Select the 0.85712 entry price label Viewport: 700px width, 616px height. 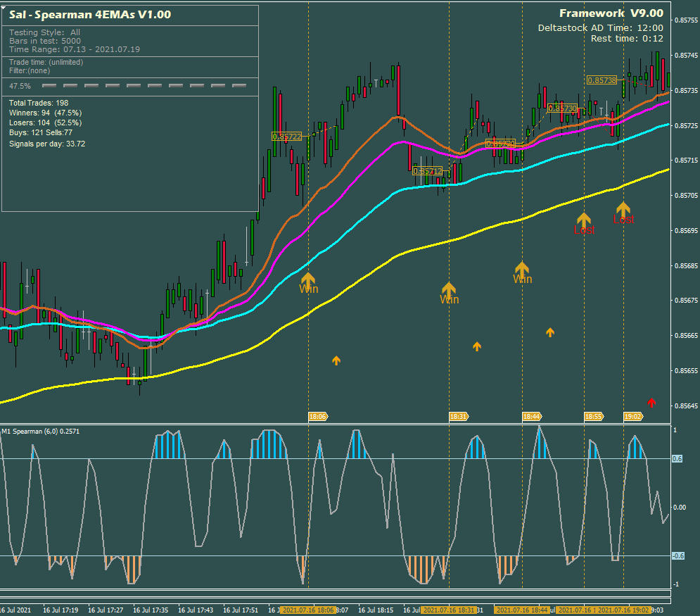point(428,171)
